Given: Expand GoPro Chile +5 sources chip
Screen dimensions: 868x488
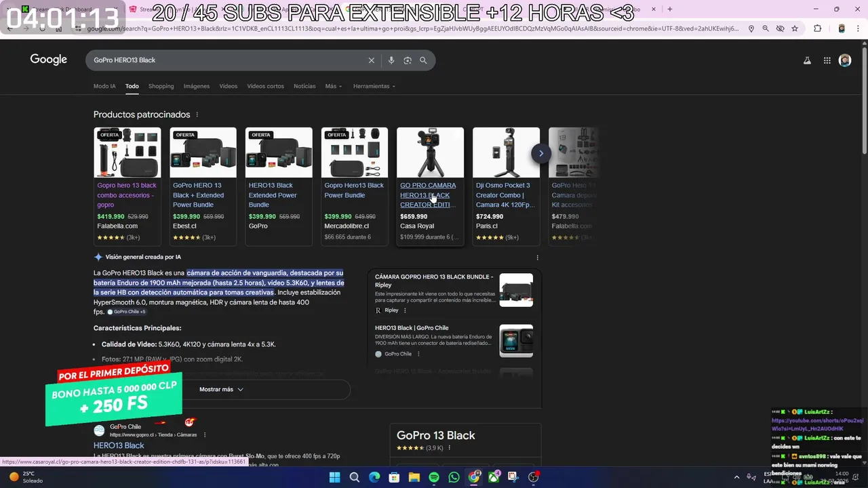Looking at the screenshot, I should [x=126, y=312].
